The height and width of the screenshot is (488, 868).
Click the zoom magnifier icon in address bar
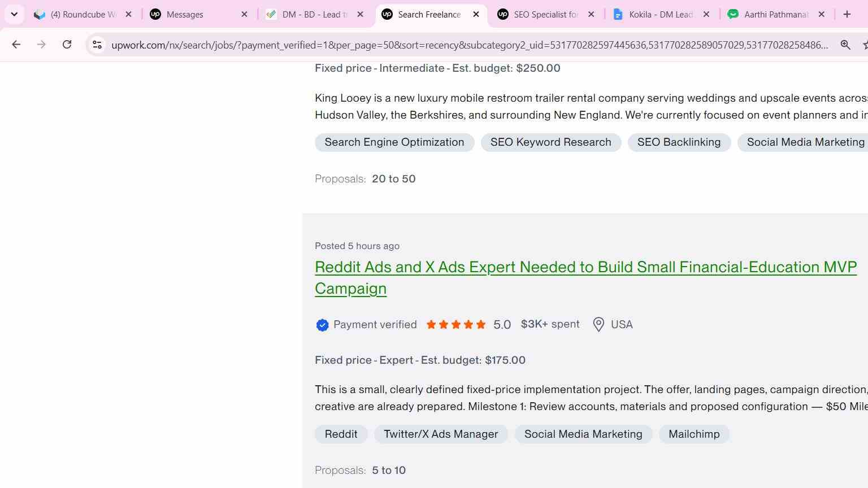845,45
